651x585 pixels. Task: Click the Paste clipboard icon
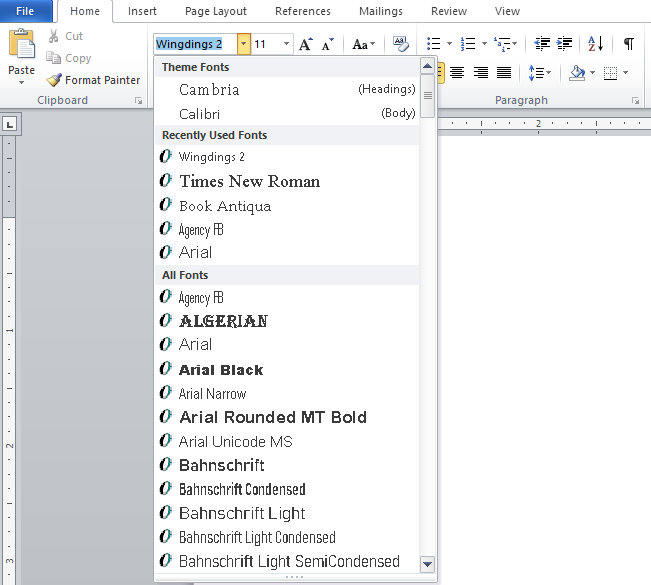click(22, 43)
